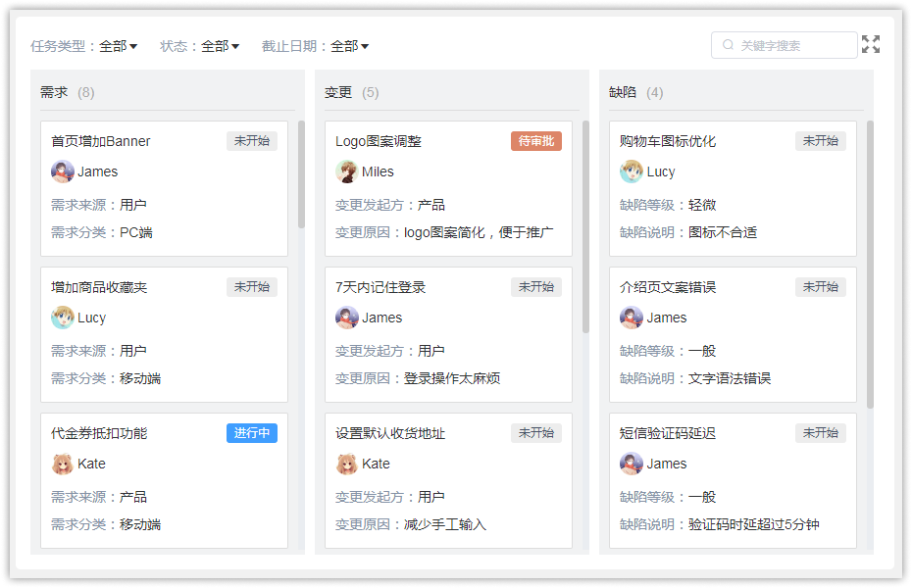Open the 短信验证码延迟 card title

pyautogui.click(x=668, y=433)
